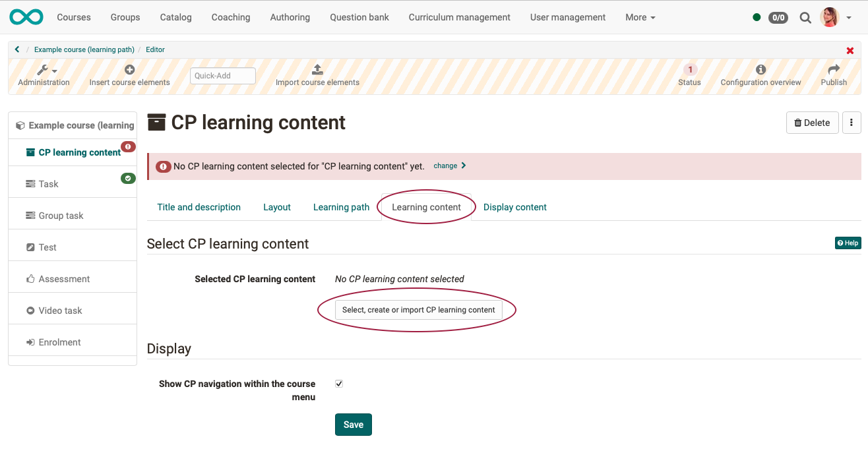Click the Import course elements icon

[317, 69]
